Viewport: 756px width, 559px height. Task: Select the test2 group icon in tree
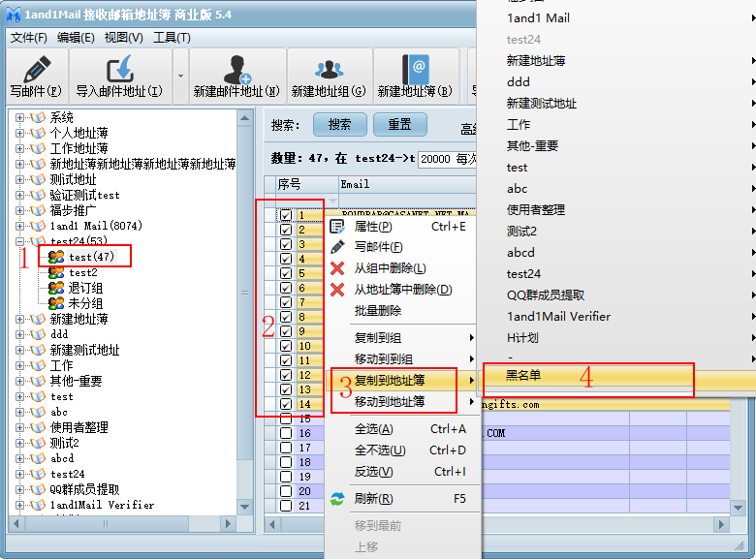pyautogui.click(x=56, y=273)
